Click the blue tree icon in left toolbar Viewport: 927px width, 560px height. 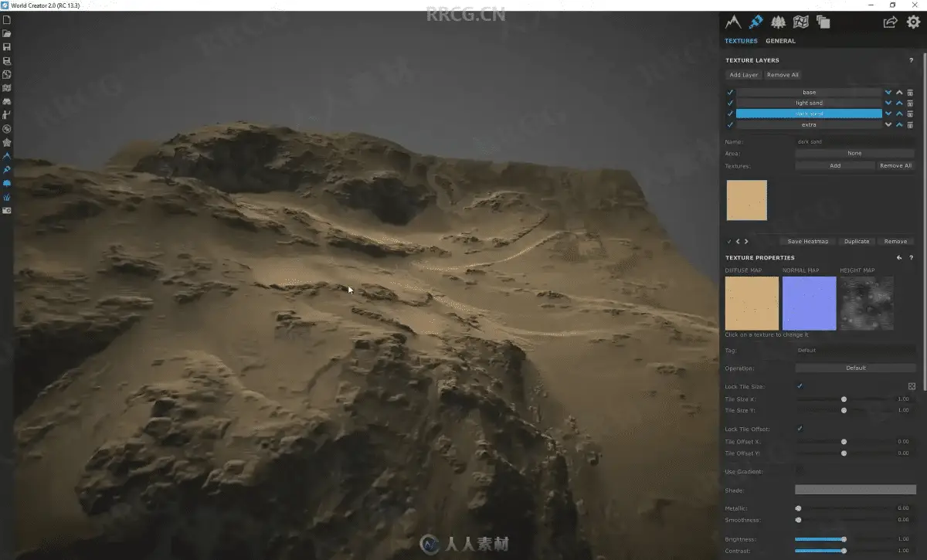coord(6,183)
